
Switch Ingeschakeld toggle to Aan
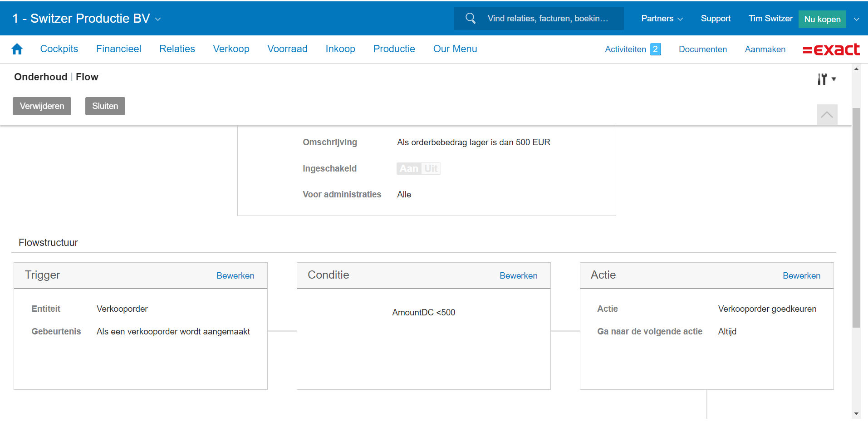pyautogui.click(x=408, y=169)
